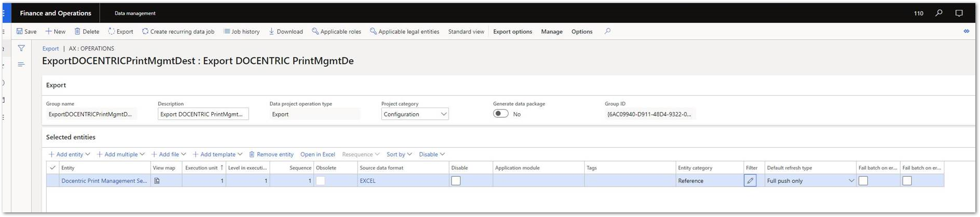
Task: Check second Fail batch on error checkbox
Action: coord(907,181)
